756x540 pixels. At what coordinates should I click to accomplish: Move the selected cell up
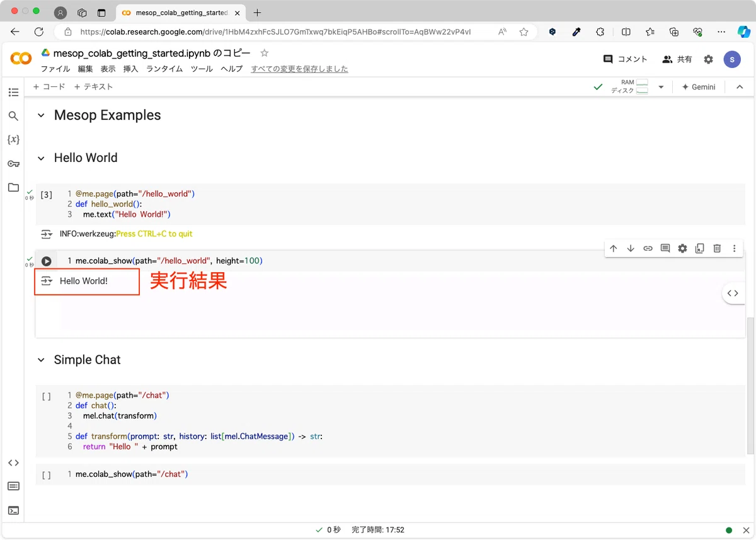[x=614, y=249]
